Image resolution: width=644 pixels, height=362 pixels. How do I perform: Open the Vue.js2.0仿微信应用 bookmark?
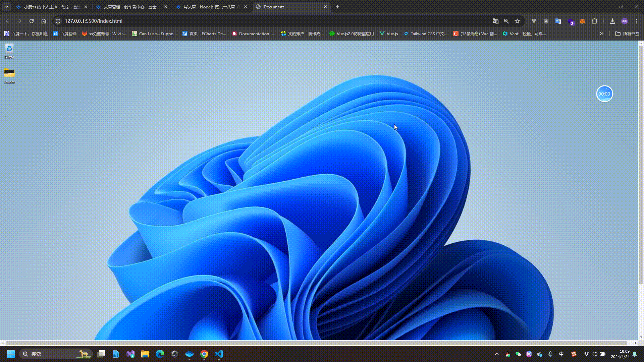click(352, 34)
